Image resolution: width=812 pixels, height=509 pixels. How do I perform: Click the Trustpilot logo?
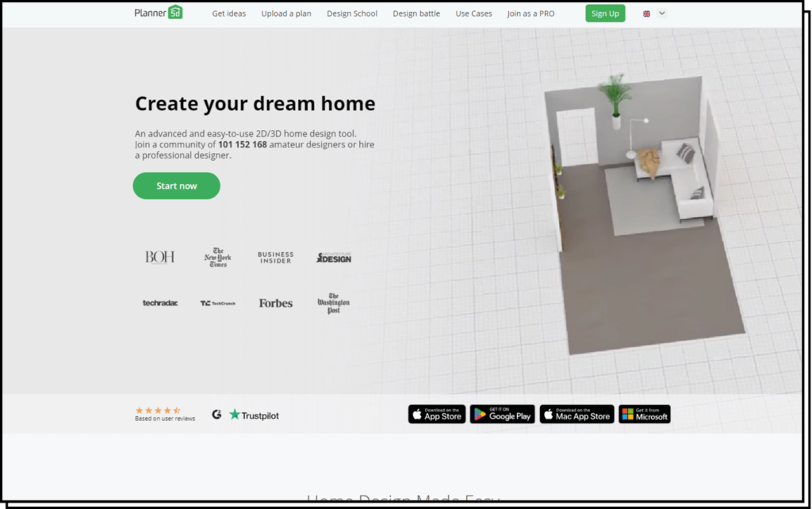(x=254, y=415)
